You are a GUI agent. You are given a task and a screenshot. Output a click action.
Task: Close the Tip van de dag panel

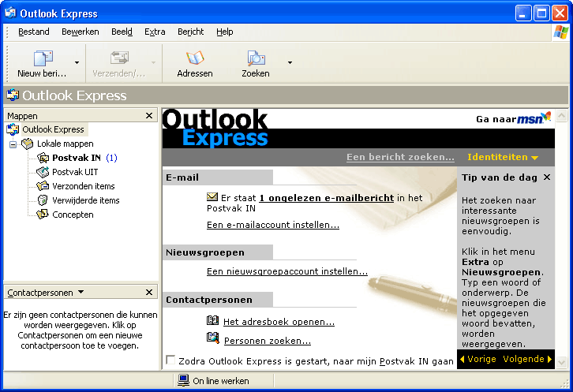click(x=547, y=177)
